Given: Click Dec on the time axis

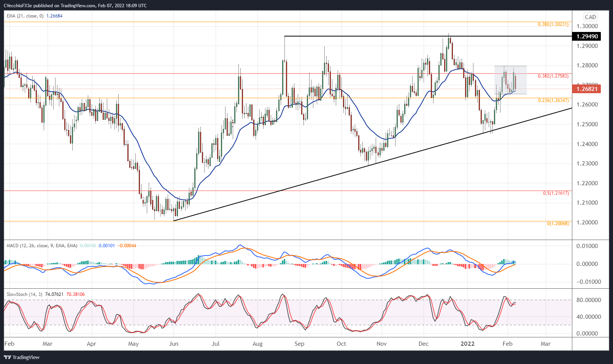Looking at the screenshot, I should pyautogui.click(x=423, y=344).
